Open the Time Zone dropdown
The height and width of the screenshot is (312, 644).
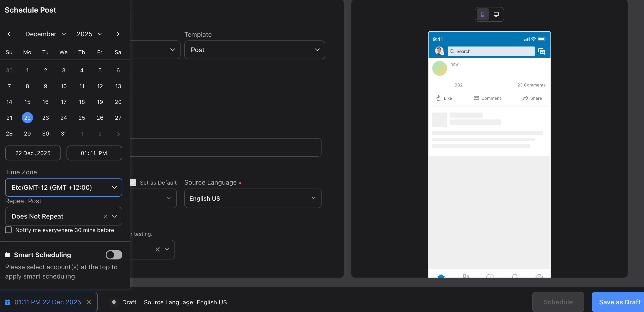[64, 187]
